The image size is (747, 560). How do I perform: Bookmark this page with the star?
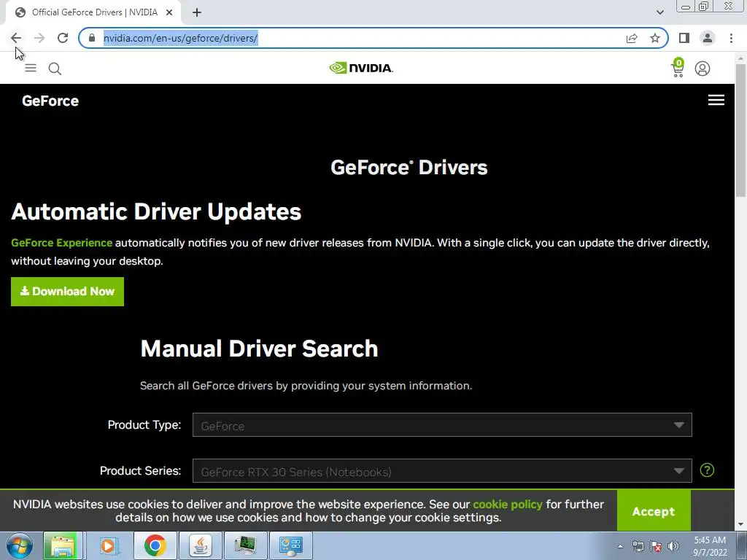[x=655, y=38]
